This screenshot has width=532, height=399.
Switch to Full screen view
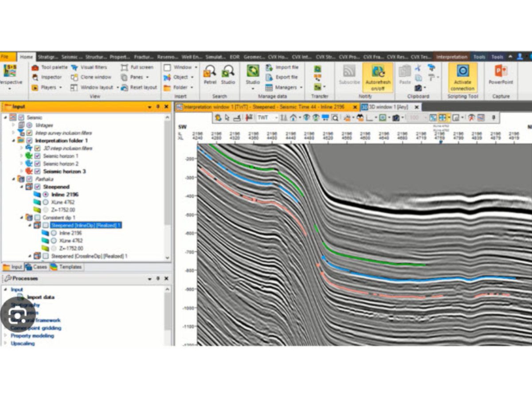pyautogui.click(x=137, y=67)
